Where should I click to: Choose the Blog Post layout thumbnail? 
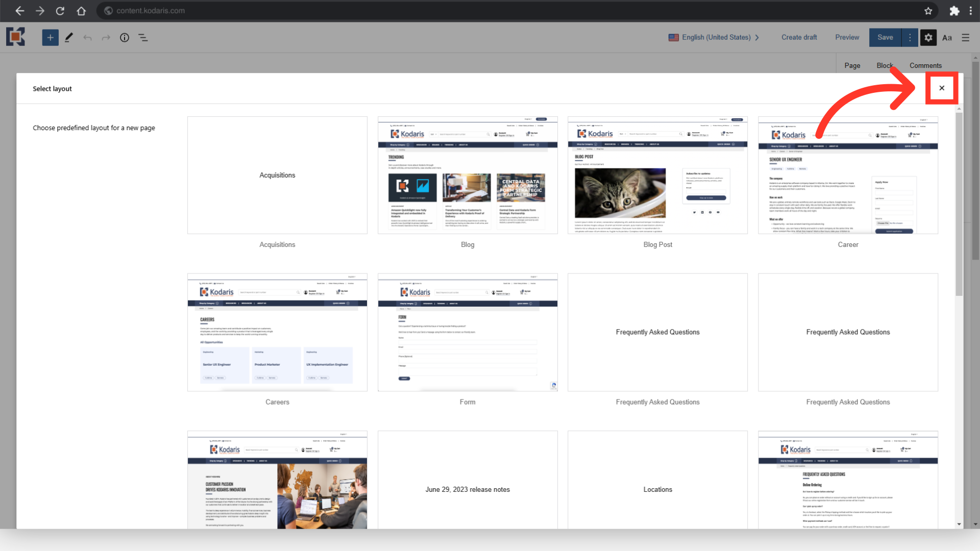pyautogui.click(x=657, y=175)
